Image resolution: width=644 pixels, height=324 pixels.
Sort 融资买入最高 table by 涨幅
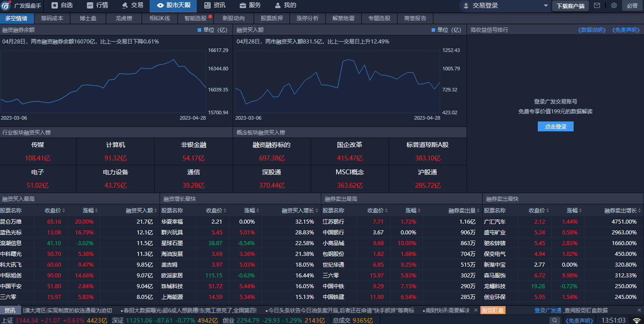point(91,210)
